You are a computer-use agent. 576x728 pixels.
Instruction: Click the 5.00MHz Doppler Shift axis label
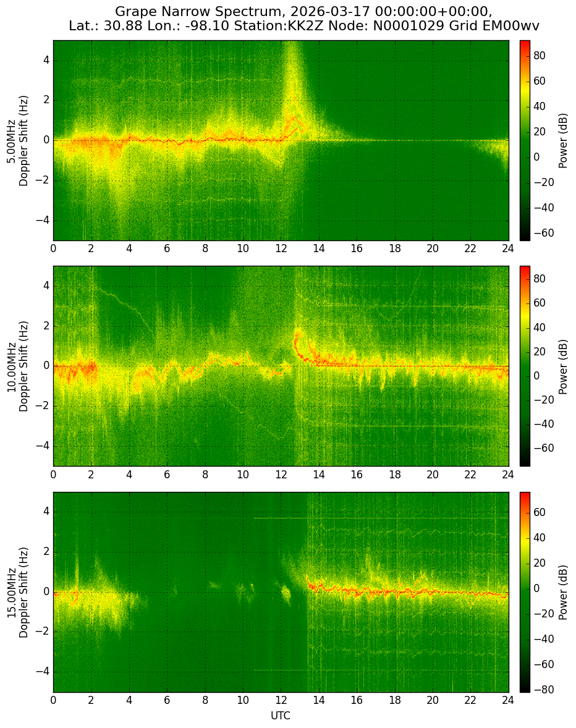[18, 141]
